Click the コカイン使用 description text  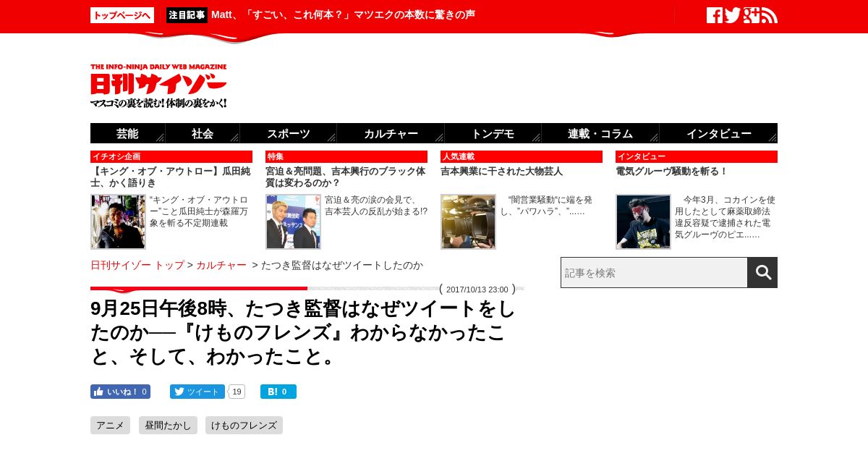(725, 217)
